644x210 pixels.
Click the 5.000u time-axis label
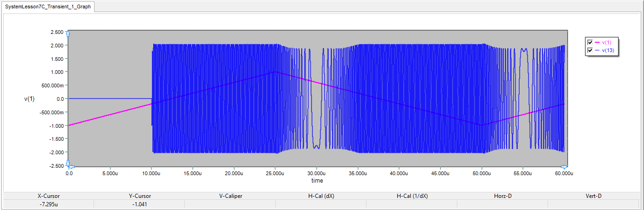tap(110, 173)
